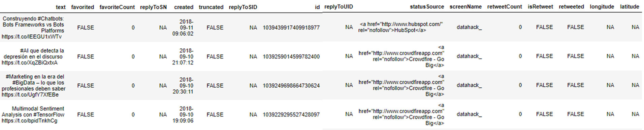Open the #Marketing #BigData tweet link

click(30, 95)
